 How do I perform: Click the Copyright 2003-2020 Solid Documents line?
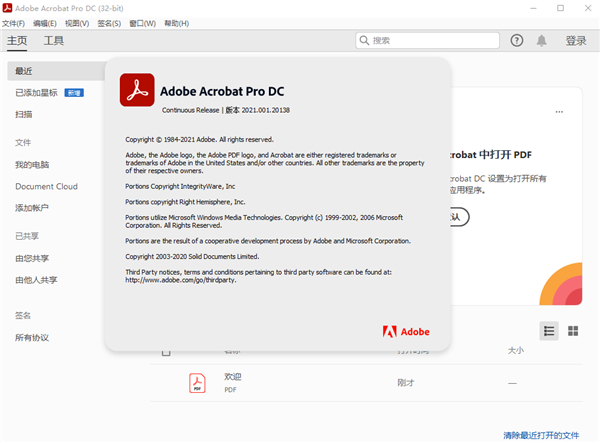[192, 257]
